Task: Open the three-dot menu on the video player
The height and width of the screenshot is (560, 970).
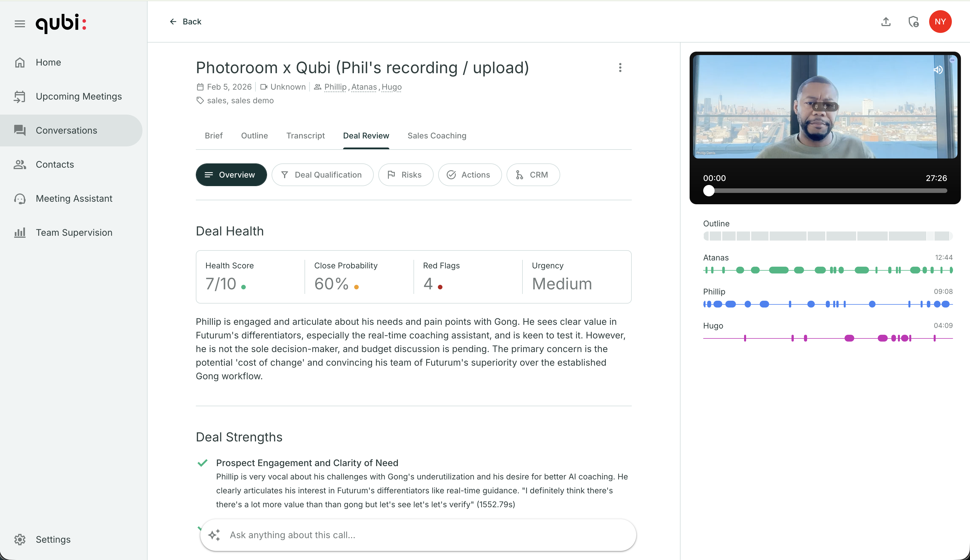Action: (x=952, y=60)
